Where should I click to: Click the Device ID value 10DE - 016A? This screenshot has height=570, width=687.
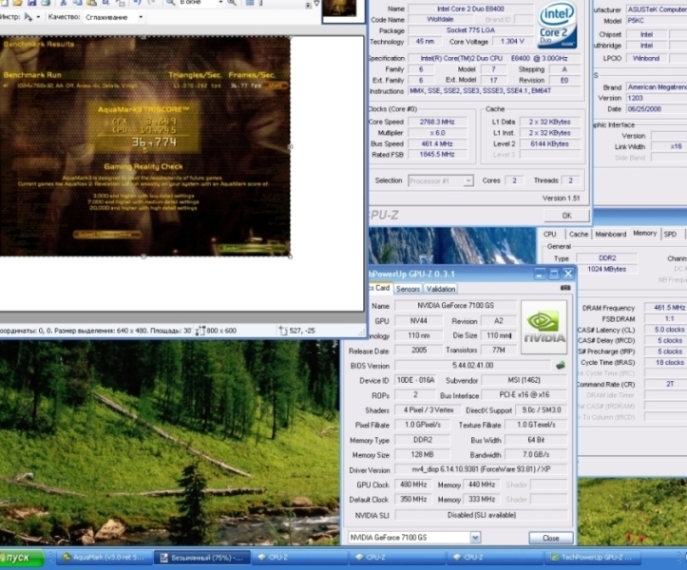click(415, 380)
